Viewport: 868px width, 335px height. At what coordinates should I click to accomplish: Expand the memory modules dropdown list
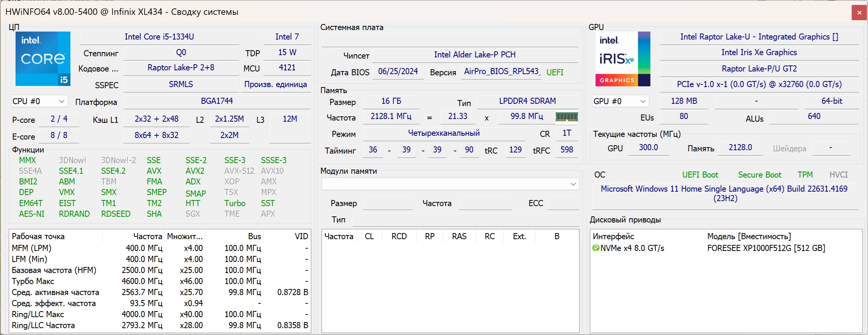coord(573,184)
